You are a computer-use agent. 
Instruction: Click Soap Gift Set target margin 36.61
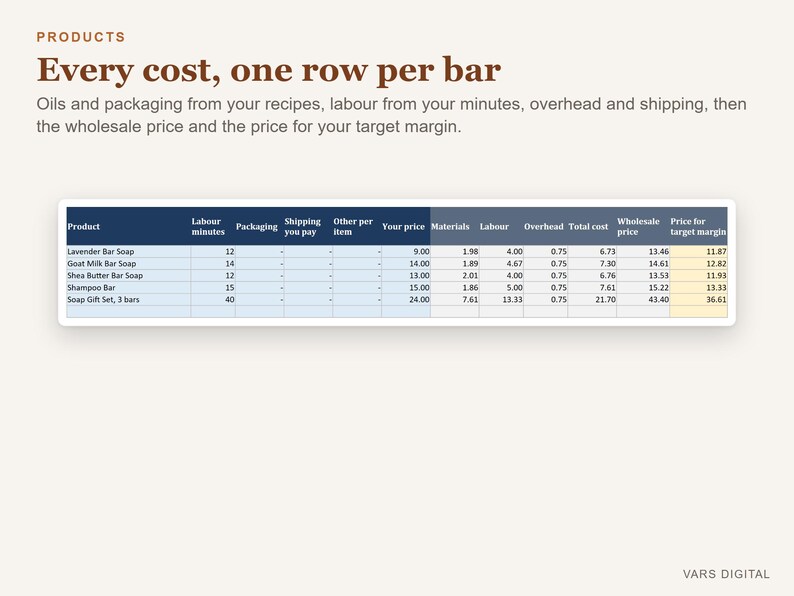coord(698,300)
